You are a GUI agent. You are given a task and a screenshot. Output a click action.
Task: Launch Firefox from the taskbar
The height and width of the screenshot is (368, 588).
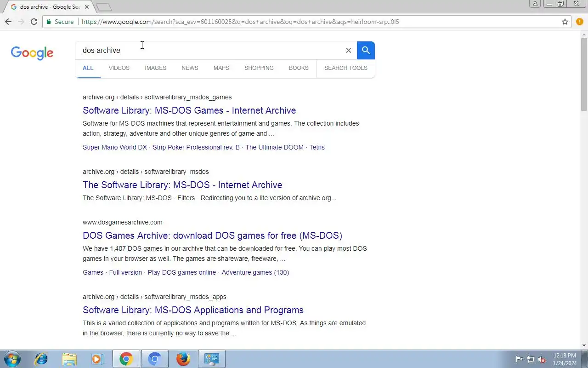(183, 359)
